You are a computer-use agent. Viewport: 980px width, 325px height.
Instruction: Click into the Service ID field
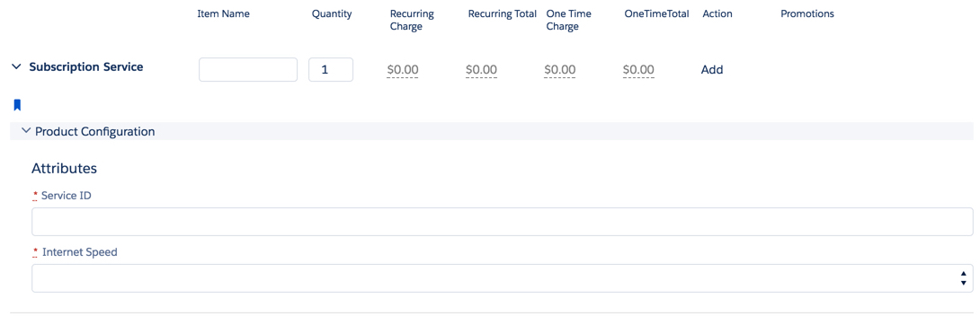pyautogui.click(x=502, y=222)
